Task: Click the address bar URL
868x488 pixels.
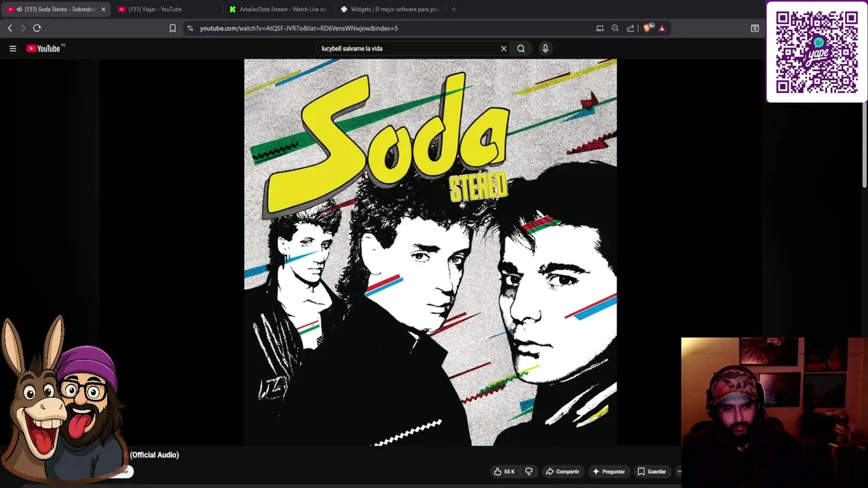Action: pos(299,28)
